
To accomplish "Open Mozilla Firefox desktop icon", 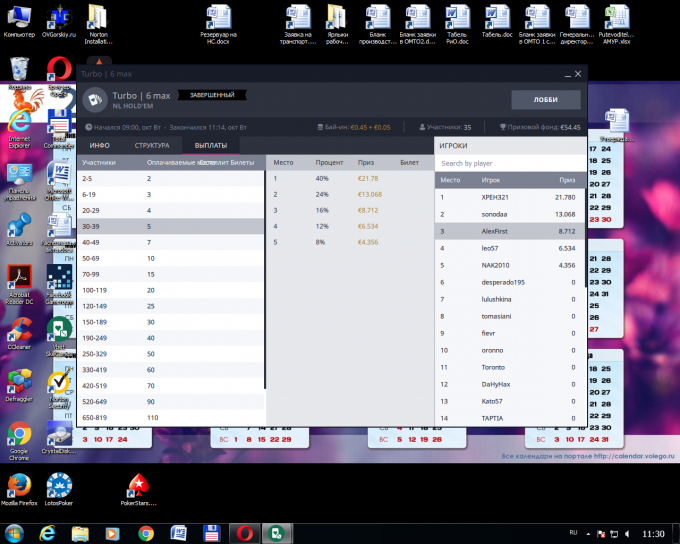I will 19,489.
